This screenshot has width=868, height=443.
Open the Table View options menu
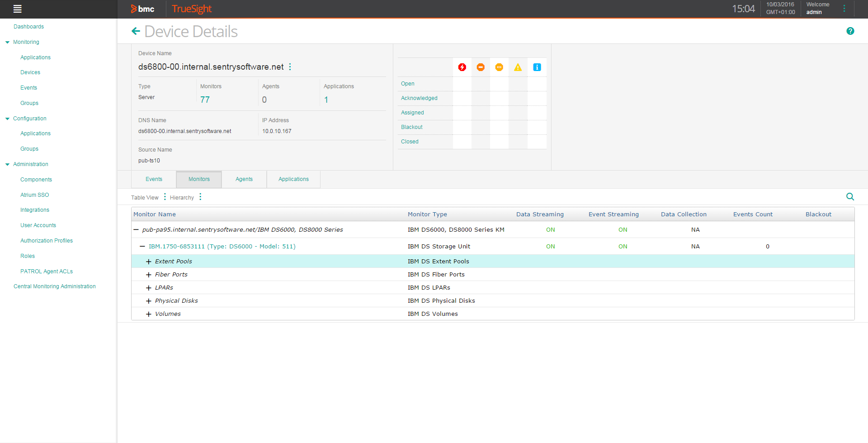coord(165,197)
